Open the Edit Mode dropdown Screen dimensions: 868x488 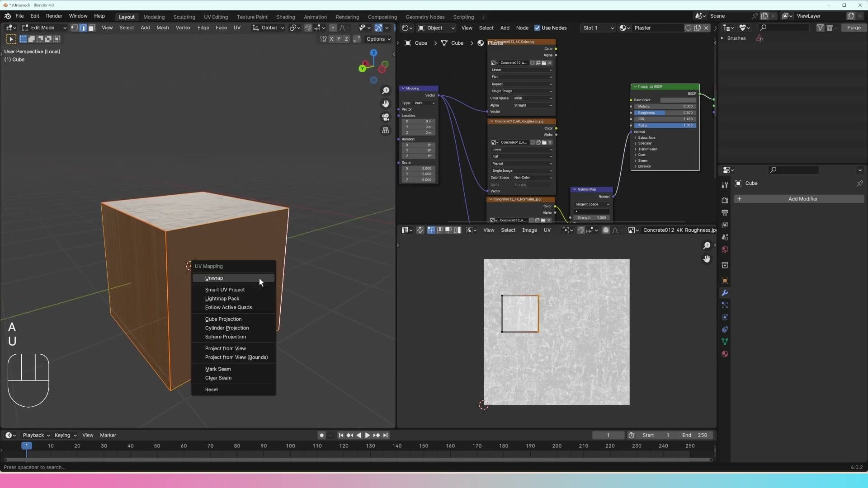pyautogui.click(x=43, y=28)
